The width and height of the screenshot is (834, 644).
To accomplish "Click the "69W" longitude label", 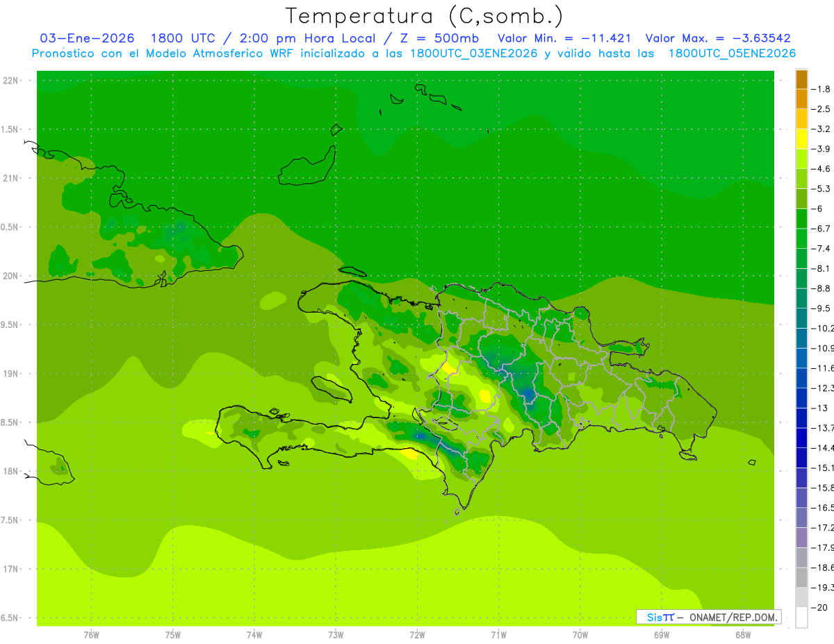I will [x=662, y=635].
